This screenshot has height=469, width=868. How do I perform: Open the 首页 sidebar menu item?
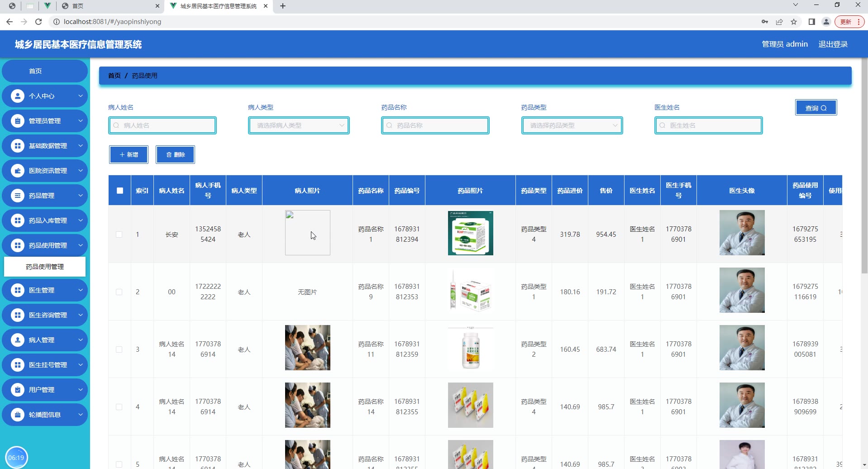[x=45, y=71]
